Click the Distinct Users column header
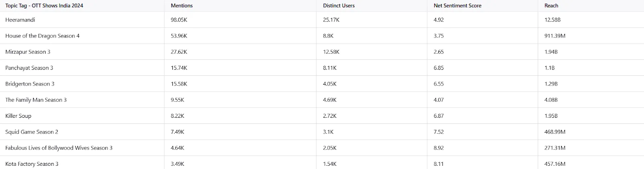This screenshot has height=169, width=644. 339,6
